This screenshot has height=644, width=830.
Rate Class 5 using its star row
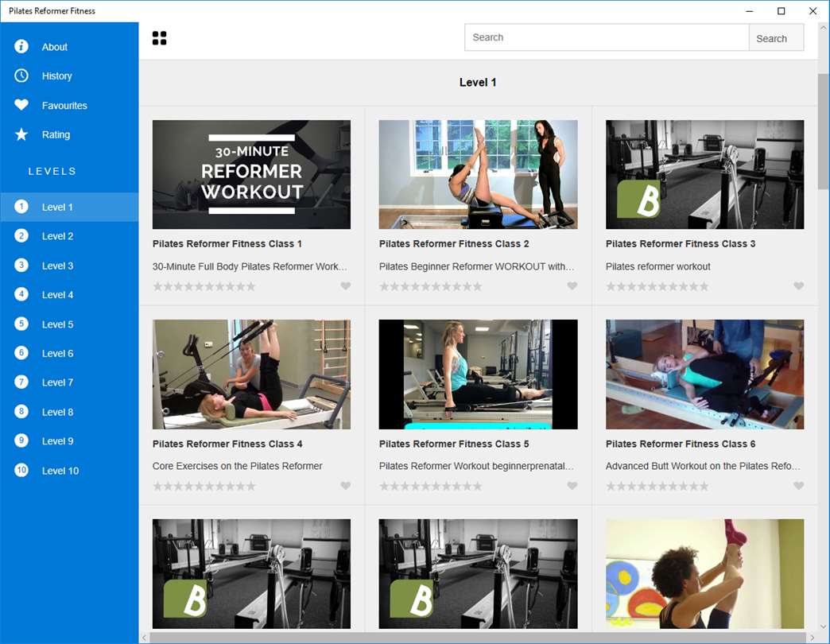(431, 486)
